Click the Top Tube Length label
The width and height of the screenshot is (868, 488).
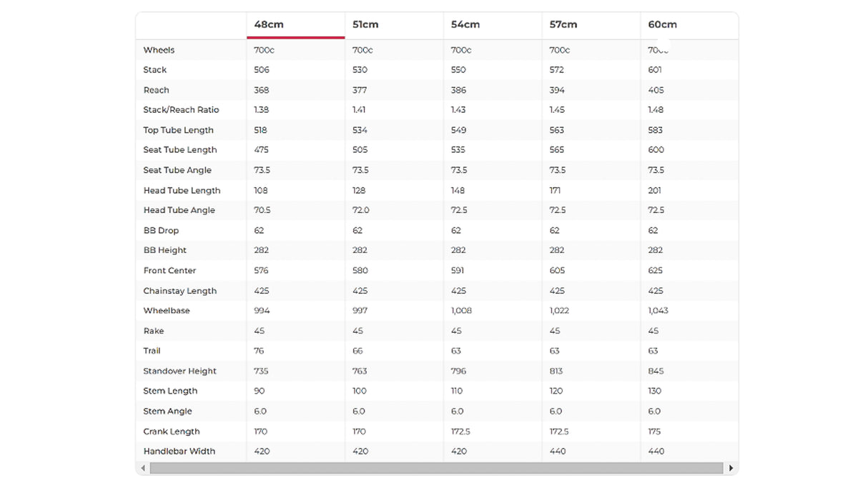(178, 130)
